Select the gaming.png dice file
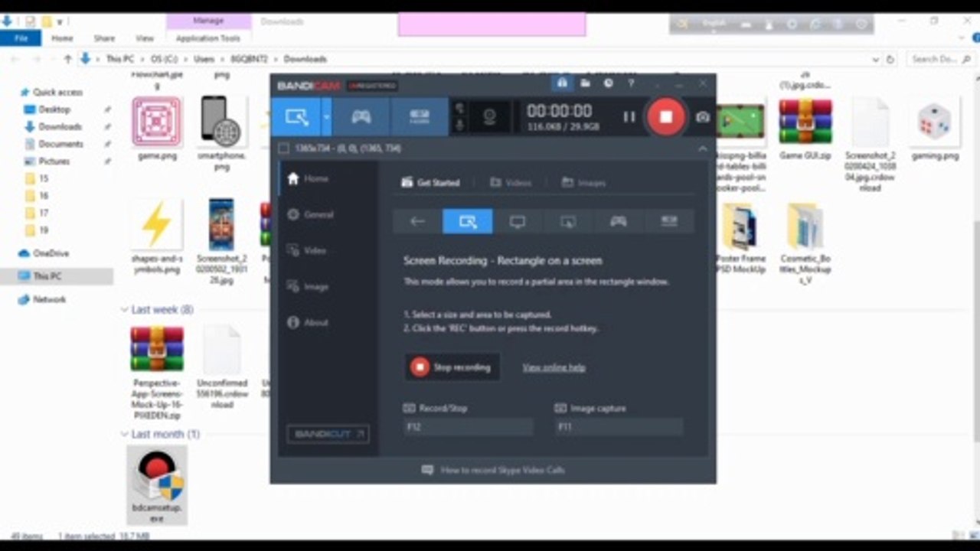This screenshot has width=980, height=551. click(x=935, y=128)
